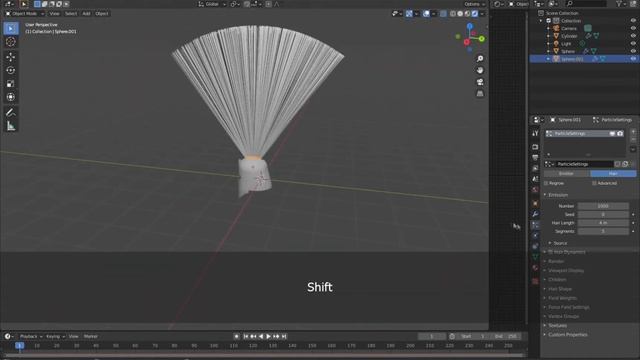
Task: Select wireframe viewport shading
Action: pos(453,13)
